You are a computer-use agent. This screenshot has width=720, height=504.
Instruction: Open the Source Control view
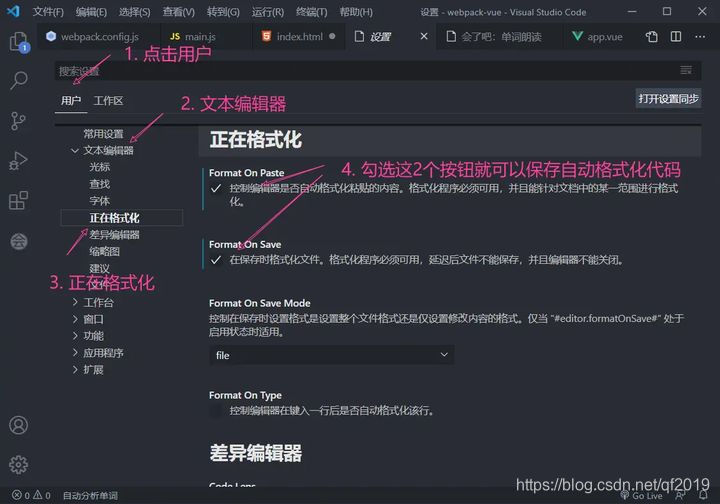tap(18, 121)
